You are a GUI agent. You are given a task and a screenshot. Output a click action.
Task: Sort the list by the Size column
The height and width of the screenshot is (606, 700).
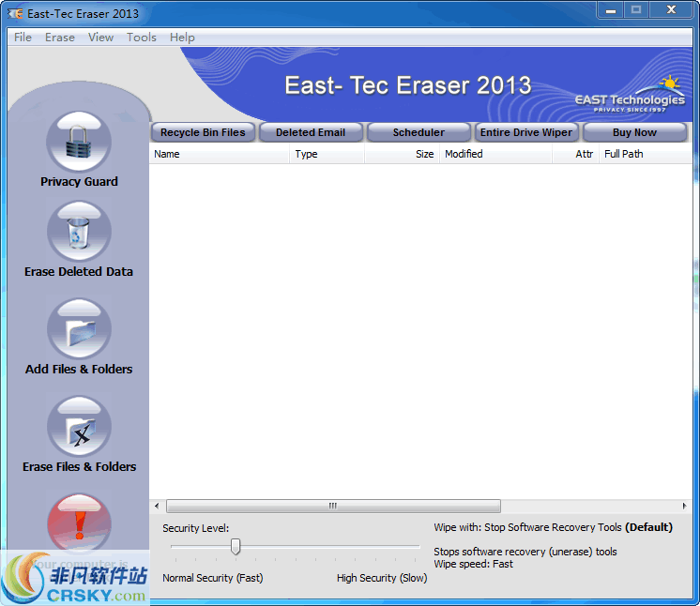click(403, 154)
